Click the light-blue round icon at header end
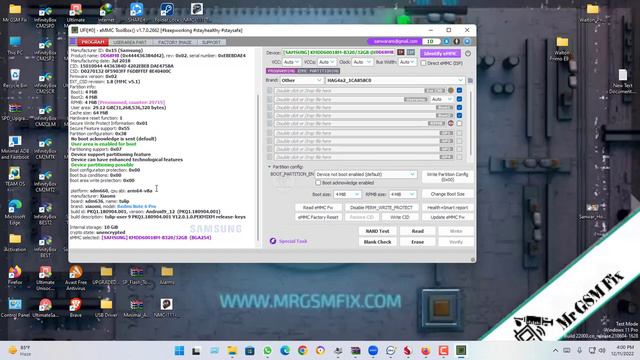The height and width of the screenshot is (360, 640). (467, 41)
